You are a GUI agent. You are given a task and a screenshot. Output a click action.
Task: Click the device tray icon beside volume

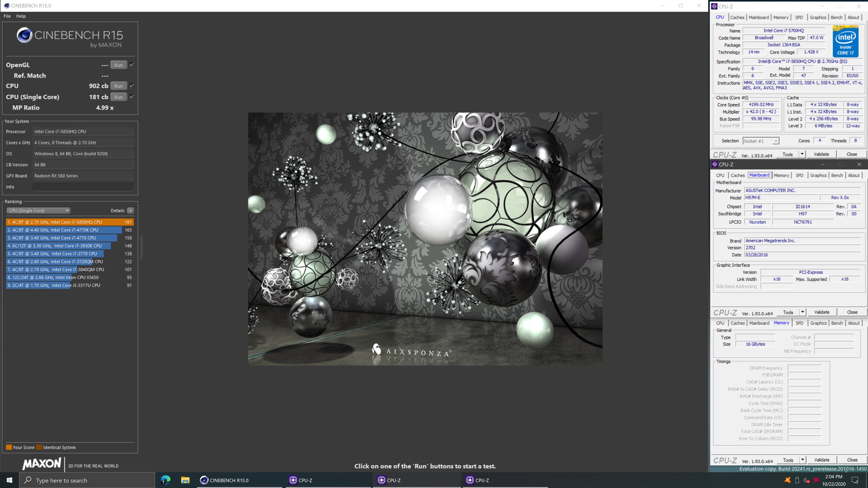[797, 480]
